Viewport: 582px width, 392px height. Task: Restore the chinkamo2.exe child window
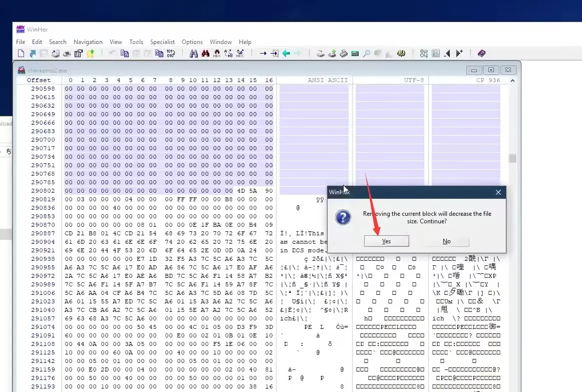pos(491,70)
